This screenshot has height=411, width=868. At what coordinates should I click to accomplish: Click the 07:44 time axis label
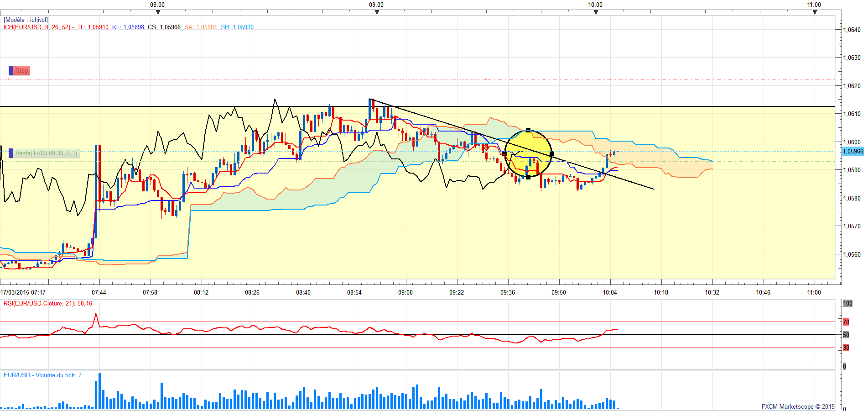pos(99,292)
